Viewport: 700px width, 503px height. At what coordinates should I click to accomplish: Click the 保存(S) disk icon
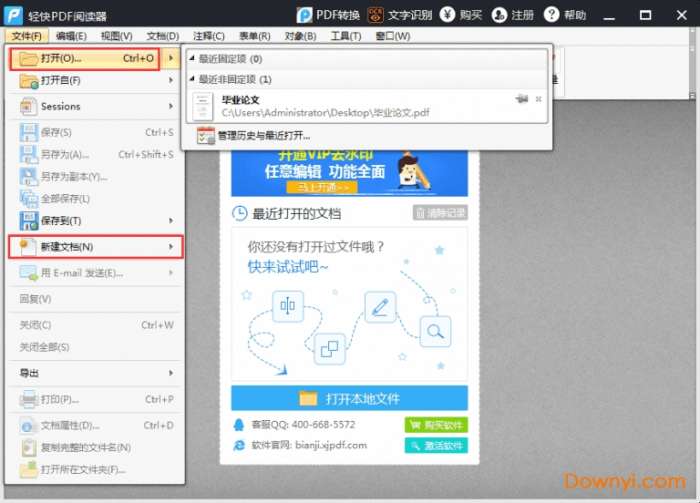tap(29, 133)
